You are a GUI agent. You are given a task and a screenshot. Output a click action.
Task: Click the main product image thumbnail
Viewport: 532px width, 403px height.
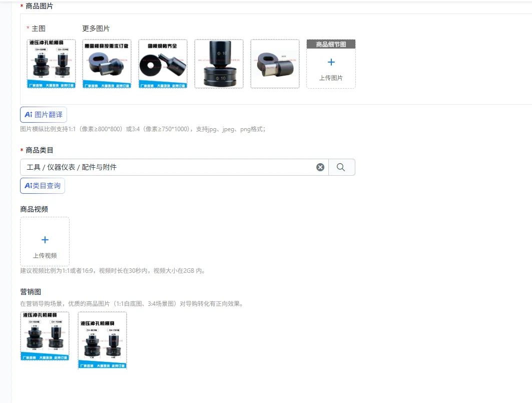point(51,64)
